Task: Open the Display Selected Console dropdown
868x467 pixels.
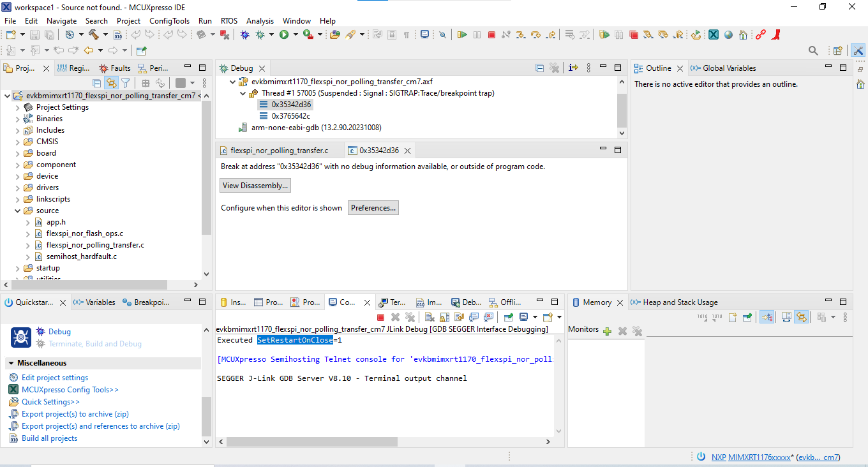Action: [x=534, y=316]
